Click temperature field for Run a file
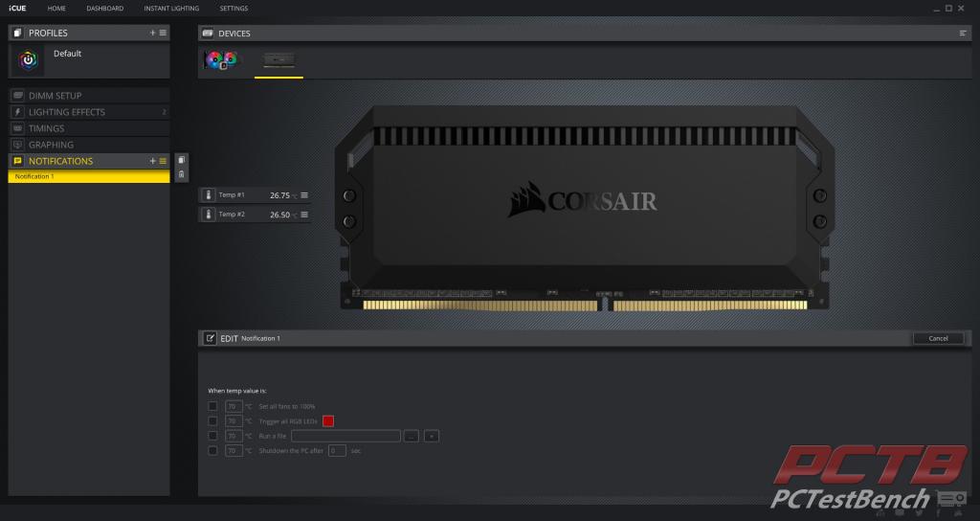The height and width of the screenshot is (521, 980). [234, 436]
